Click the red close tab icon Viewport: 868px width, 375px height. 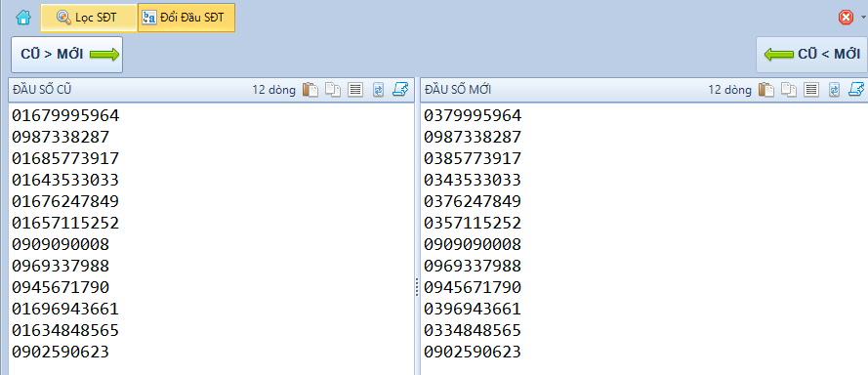point(846,18)
